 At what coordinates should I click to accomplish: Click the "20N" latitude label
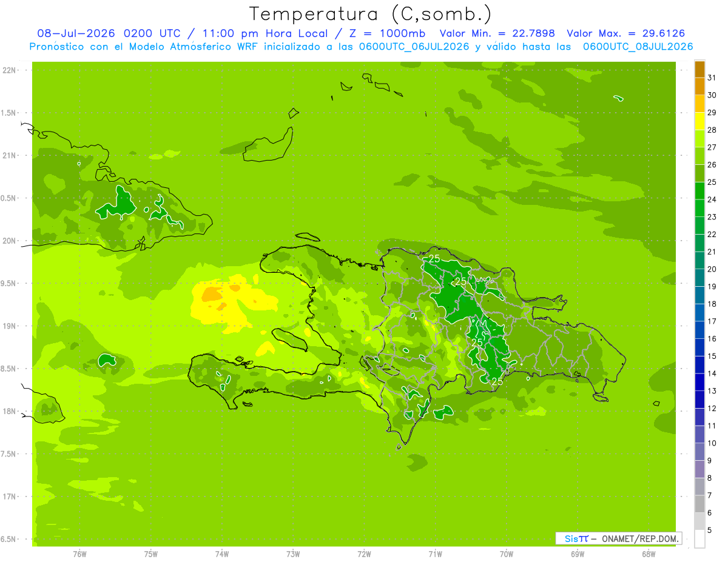click(10, 241)
